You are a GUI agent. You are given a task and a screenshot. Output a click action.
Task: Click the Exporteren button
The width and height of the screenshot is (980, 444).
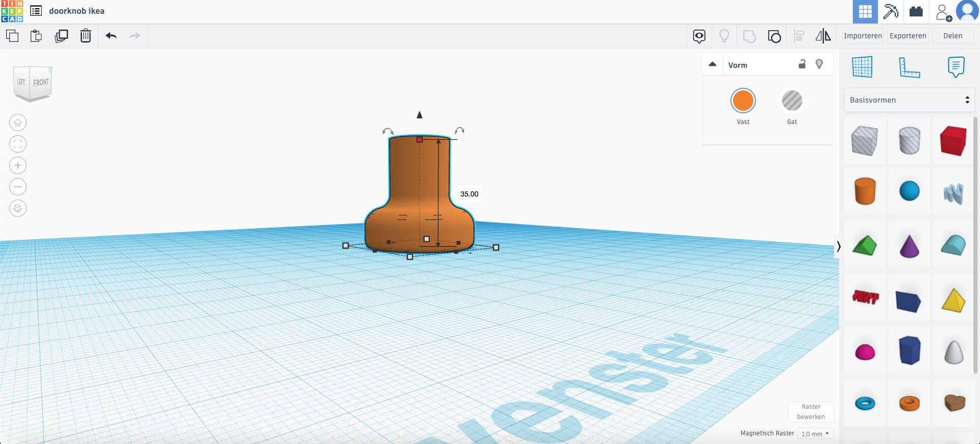tap(908, 36)
